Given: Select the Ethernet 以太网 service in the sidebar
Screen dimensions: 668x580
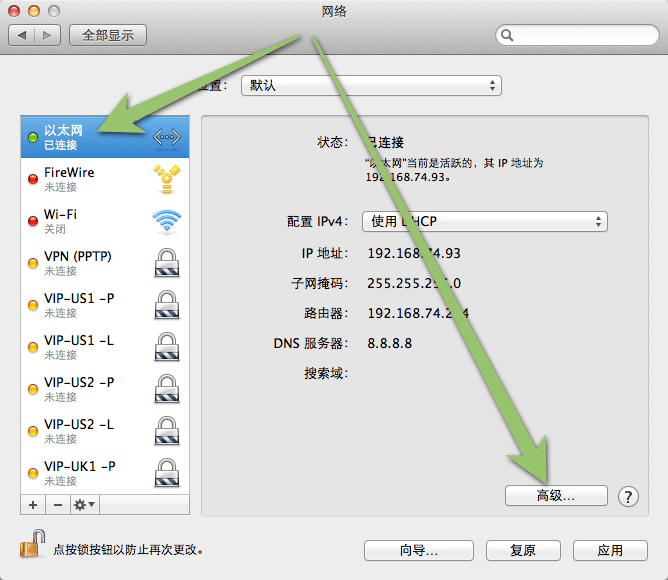Looking at the screenshot, I should pos(105,137).
